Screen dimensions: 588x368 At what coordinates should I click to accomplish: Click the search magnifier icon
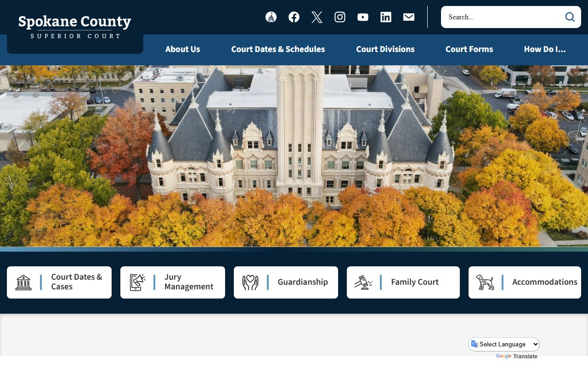click(x=570, y=17)
